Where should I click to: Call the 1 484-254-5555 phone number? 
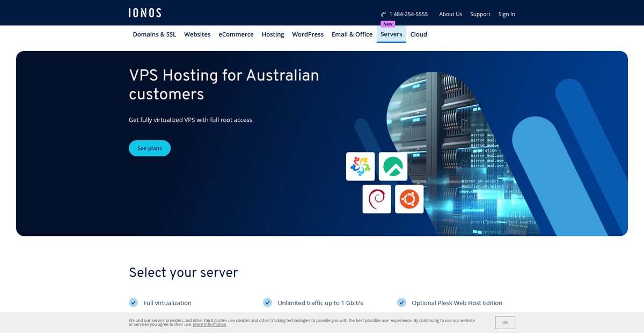tap(408, 15)
